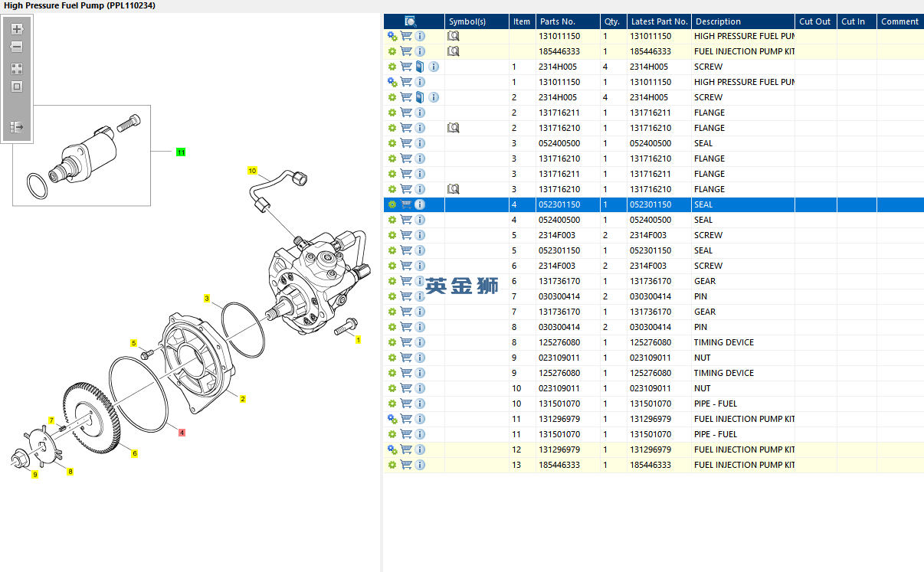The height and width of the screenshot is (572, 924).
Task: Add item 13 Fuel Injection Pump Kit to cart
Action: pos(406,465)
